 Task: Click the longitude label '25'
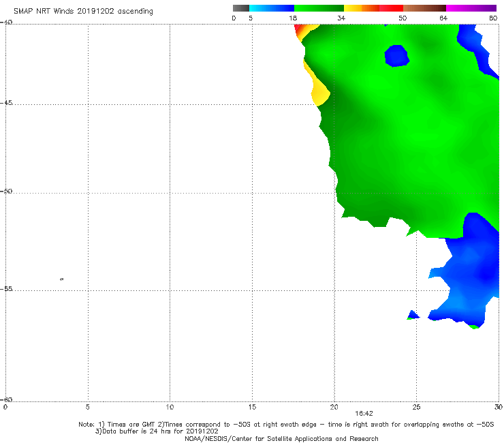pyautogui.click(x=416, y=407)
